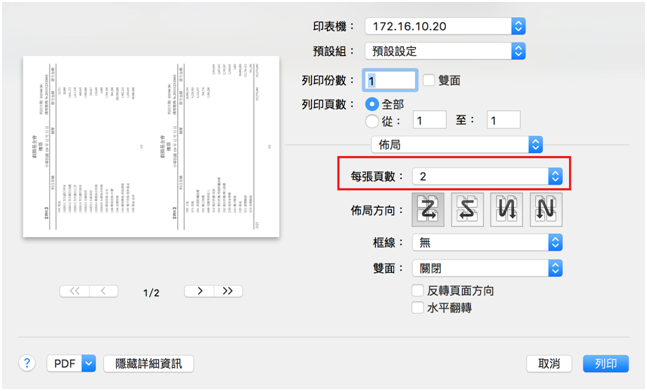Image resolution: width=647 pixels, height=391 pixels.
Task: Click the 列印 print button
Action: coord(606,363)
